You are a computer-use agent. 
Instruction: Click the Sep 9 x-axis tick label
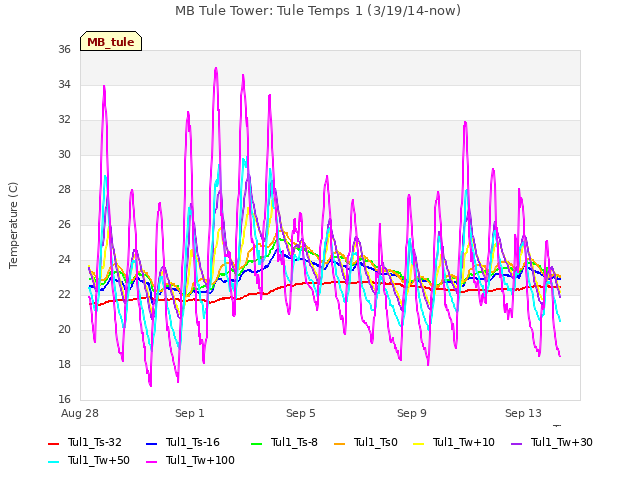click(412, 413)
